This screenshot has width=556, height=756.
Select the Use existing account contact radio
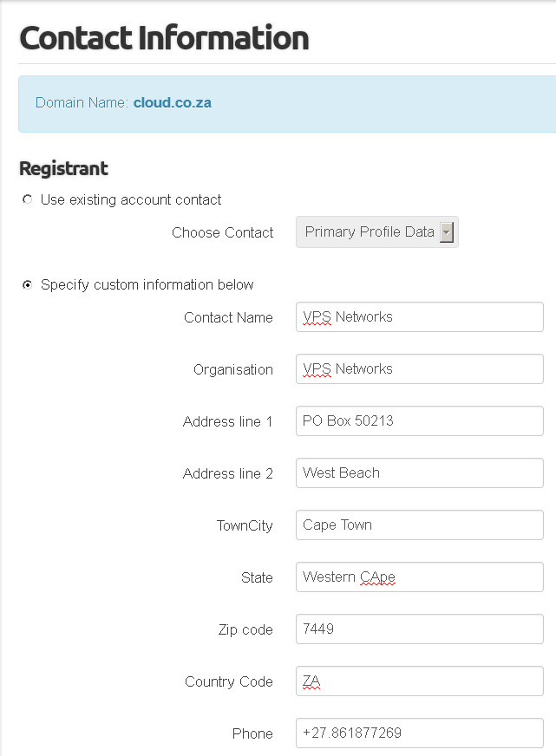[x=28, y=199]
